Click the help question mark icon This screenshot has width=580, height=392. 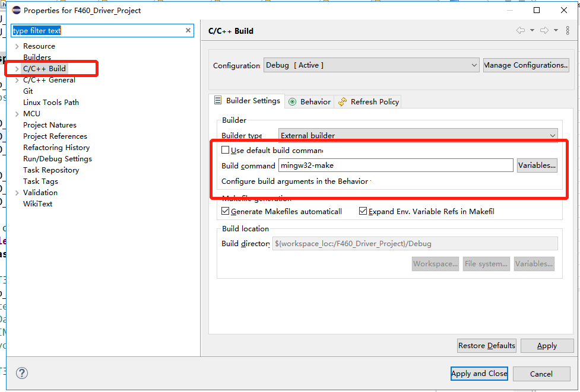(21, 373)
